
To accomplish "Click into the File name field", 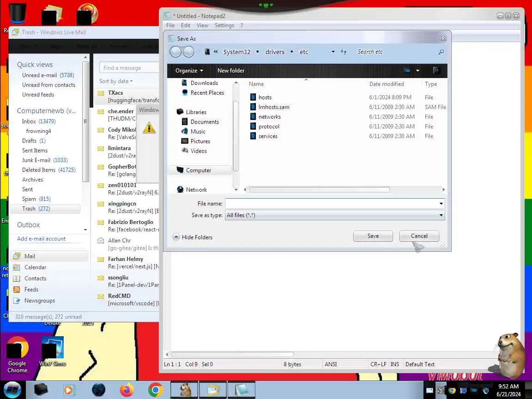I will 331,204.
